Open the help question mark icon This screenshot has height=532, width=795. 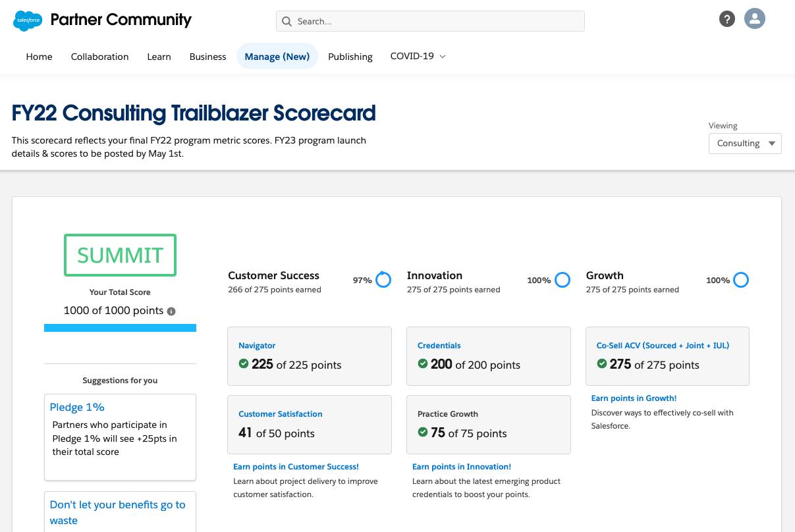click(726, 18)
